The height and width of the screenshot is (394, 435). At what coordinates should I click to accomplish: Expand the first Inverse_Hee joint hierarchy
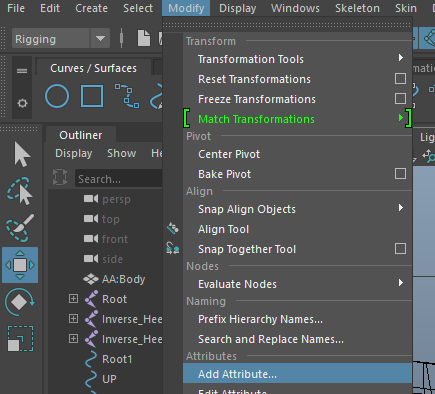73,319
